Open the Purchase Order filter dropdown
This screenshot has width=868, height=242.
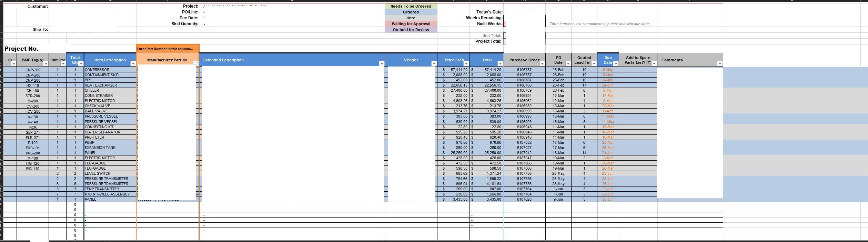[x=542, y=64]
